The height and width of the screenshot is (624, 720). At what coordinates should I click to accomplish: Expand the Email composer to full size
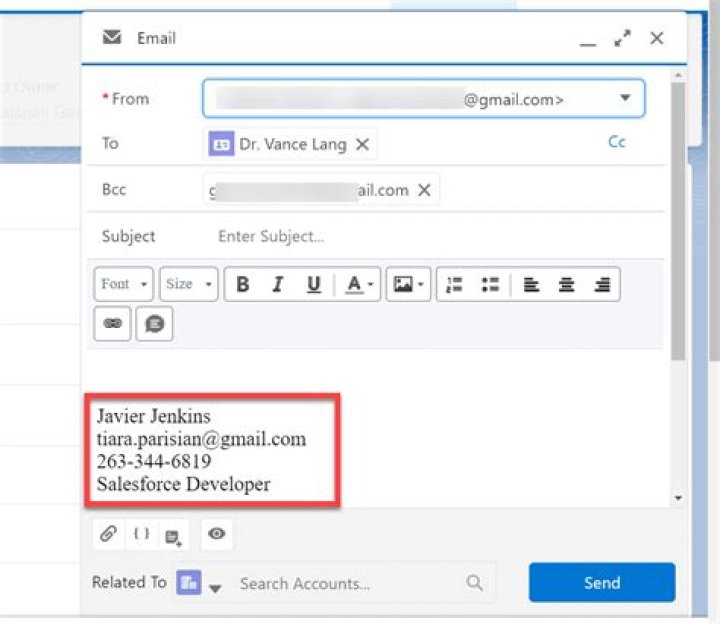[622, 38]
